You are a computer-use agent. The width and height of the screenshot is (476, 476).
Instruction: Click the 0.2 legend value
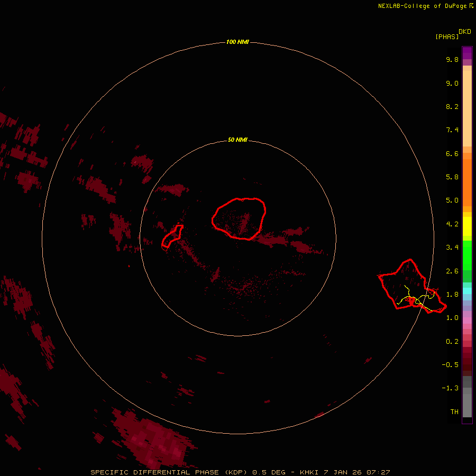[x=452, y=342]
